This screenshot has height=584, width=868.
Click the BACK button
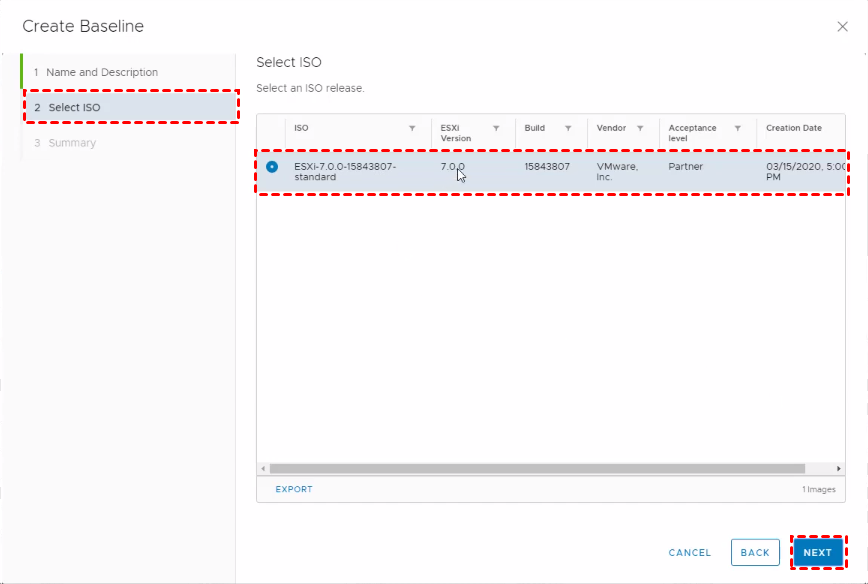click(x=755, y=552)
